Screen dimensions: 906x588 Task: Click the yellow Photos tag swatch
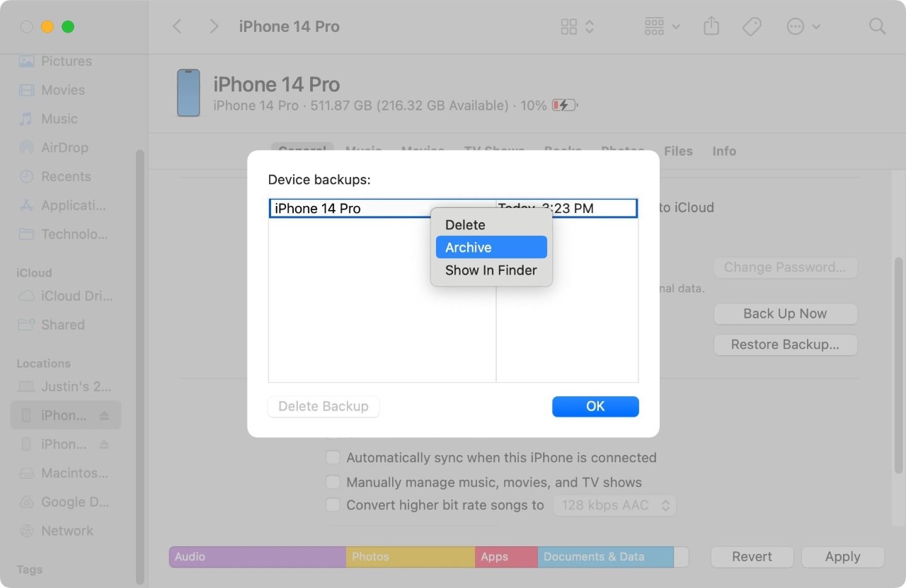click(411, 557)
